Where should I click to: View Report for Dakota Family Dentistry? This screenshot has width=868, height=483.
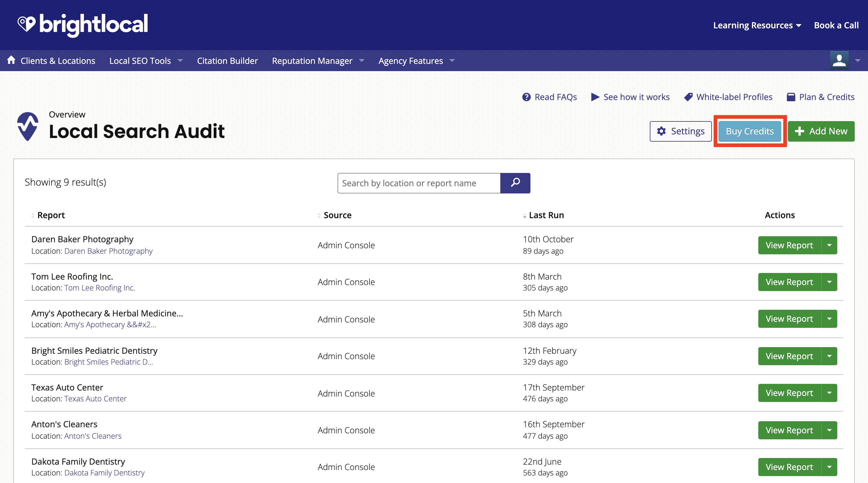[x=789, y=467]
